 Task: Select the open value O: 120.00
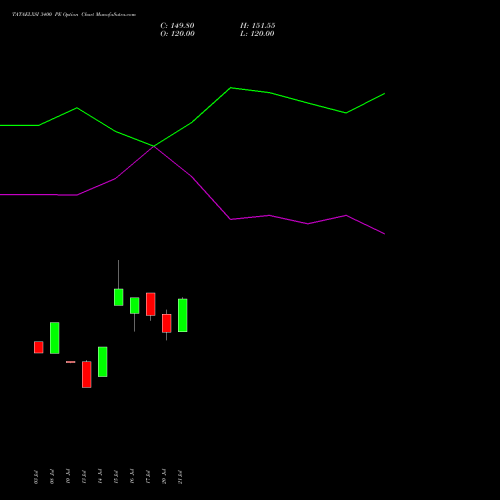177,34
